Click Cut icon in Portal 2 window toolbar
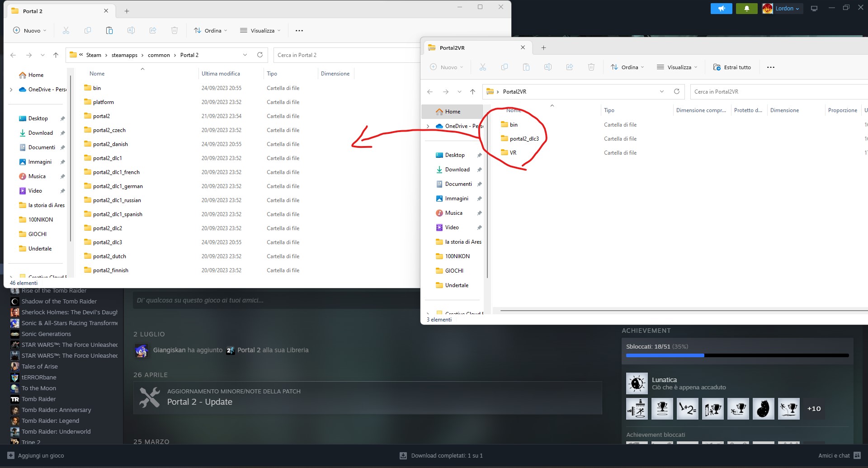Viewport: 868px width, 468px height. [x=66, y=30]
